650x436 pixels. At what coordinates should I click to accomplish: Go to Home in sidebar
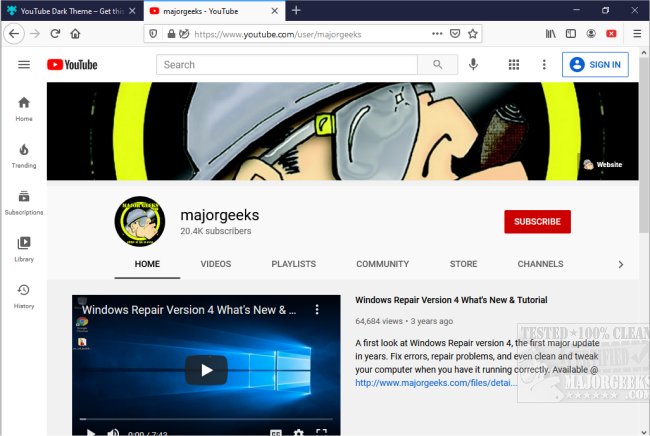[24, 109]
